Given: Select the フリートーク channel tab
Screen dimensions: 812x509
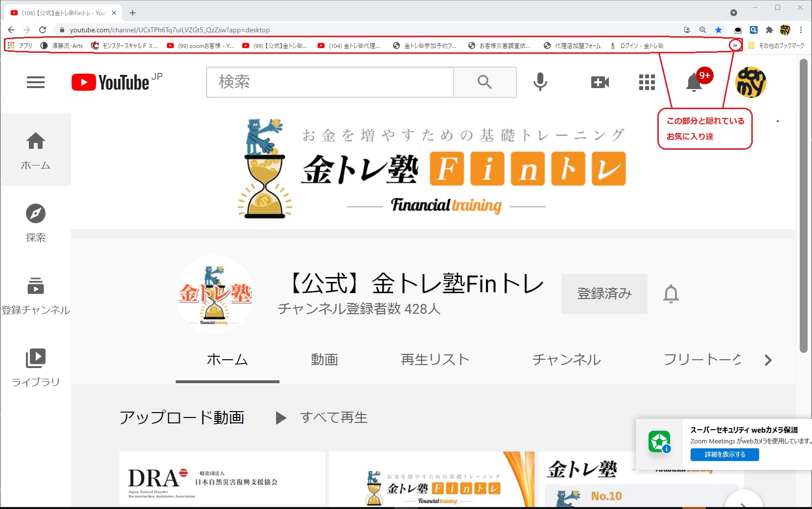Looking at the screenshot, I should point(702,360).
